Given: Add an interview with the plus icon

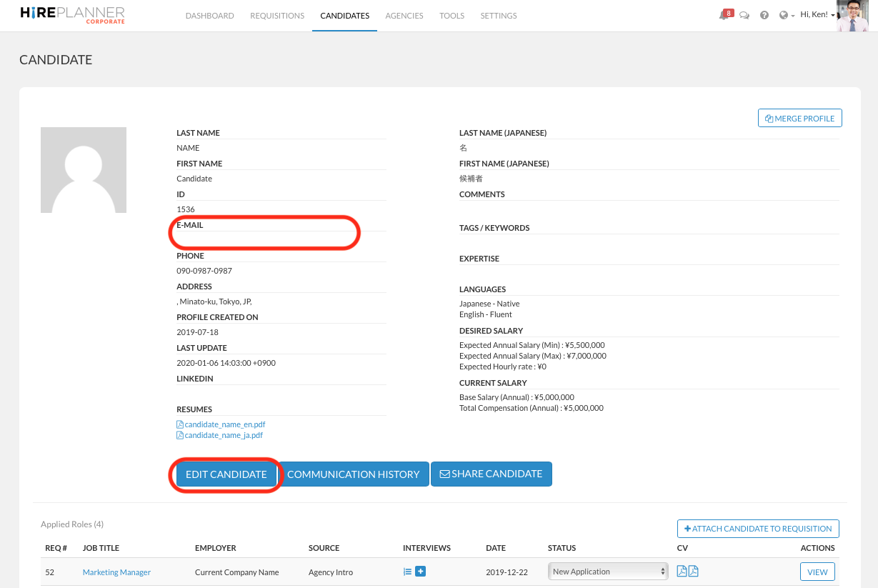Looking at the screenshot, I should coord(421,571).
